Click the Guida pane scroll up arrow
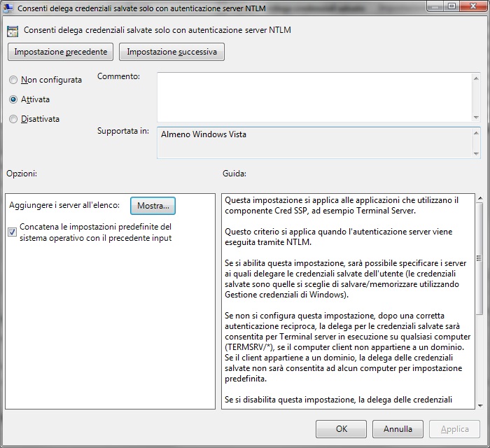Screen dimensions: 490x448 (x=480, y=198)
